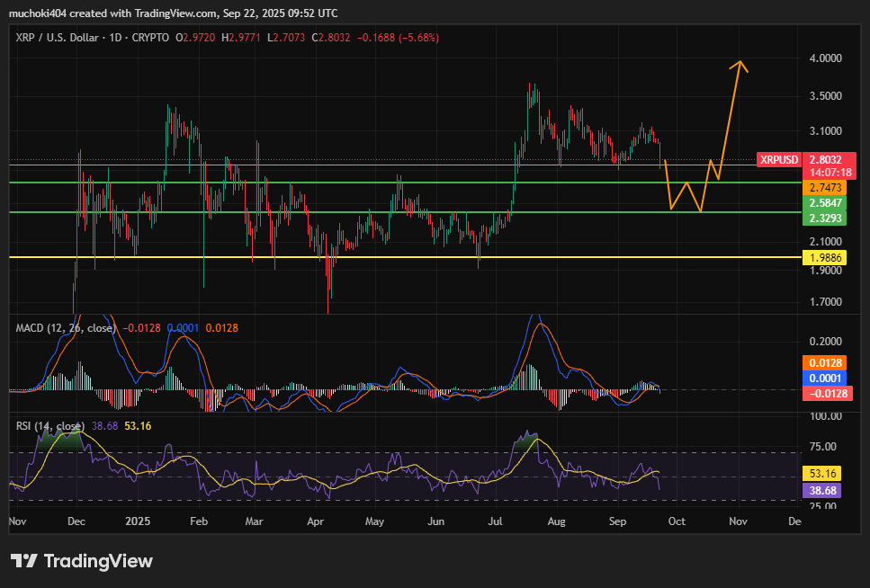Click the red -0.0128 tag on MACD axis
This screenshot has width=870, height=588.
[828, 393]
